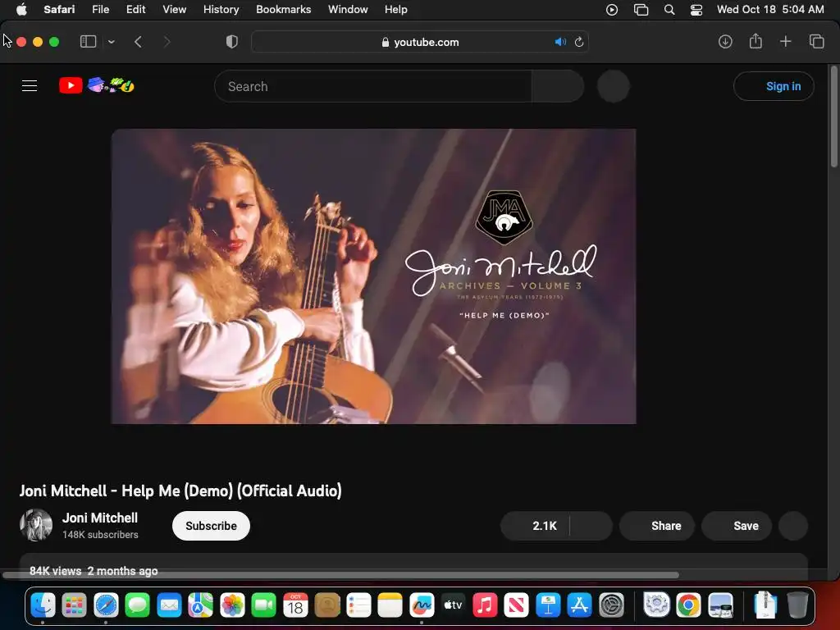Click the search submit button beside Search
Screen dimensions: 840x630
pyautogui.click(x=558, y=86)
